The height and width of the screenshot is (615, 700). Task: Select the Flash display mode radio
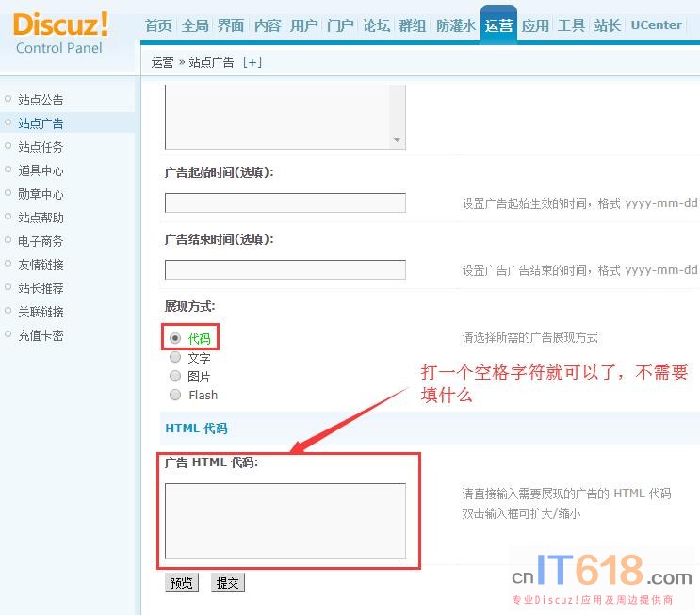click(175, 395)
